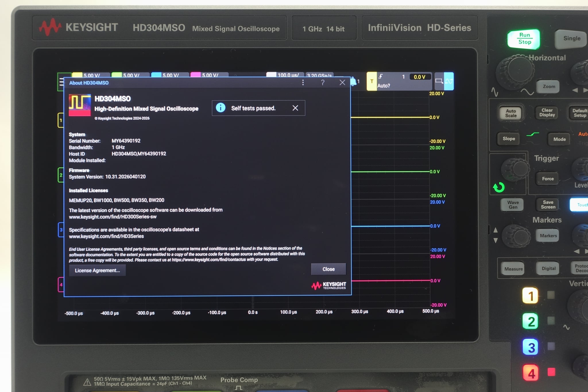
Task: Select the yellow channel 1 ground marker
Action: [61, 120]
